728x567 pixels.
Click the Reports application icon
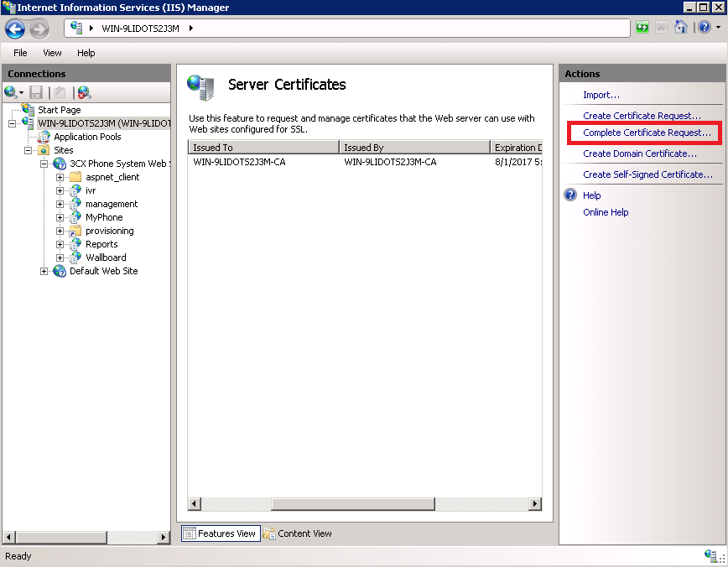[x=75, y=244]
